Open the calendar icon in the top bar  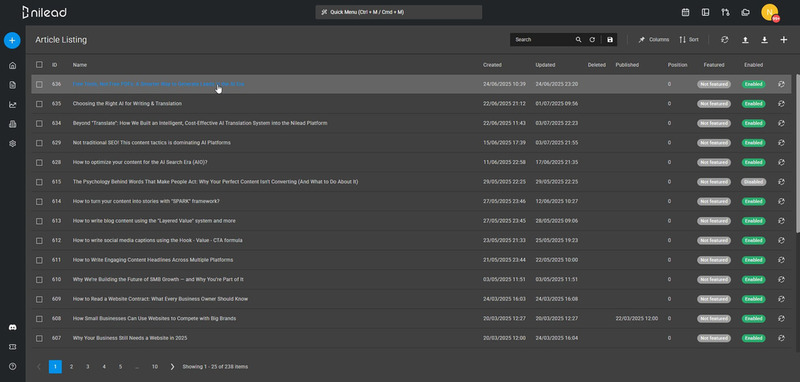click(685, 12)
